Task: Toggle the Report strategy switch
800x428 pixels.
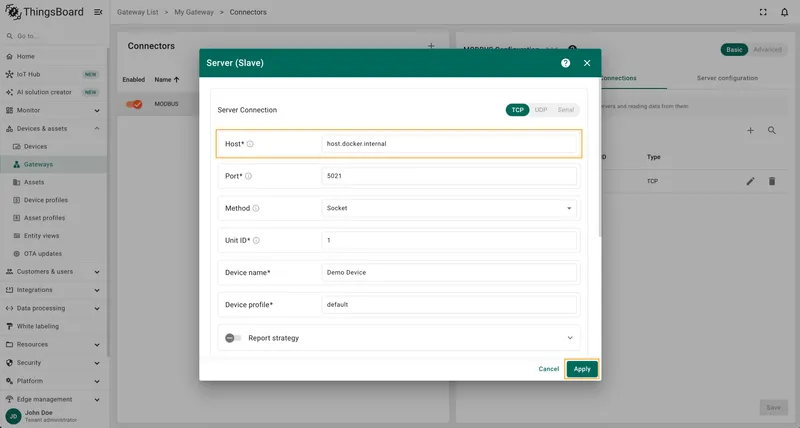Action: point(233,338)
